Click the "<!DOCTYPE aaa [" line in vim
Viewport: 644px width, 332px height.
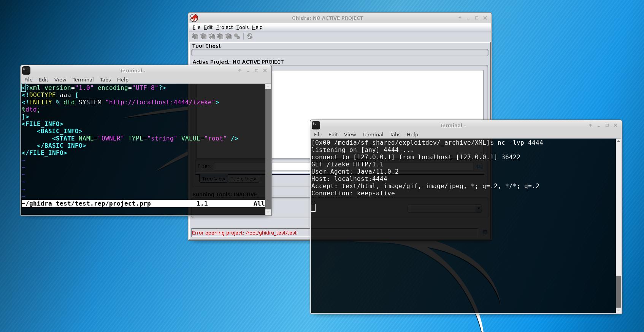tap(50, 95)
